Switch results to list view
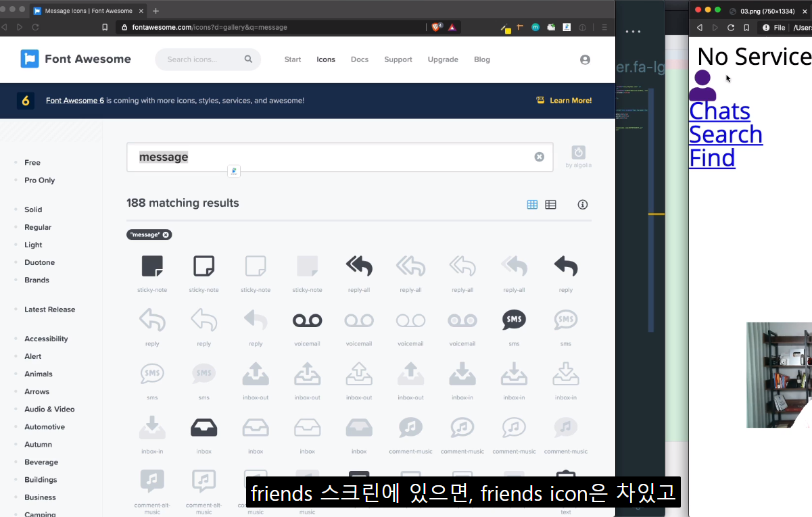This screenshot has height=517, width=812. [550, 204]
